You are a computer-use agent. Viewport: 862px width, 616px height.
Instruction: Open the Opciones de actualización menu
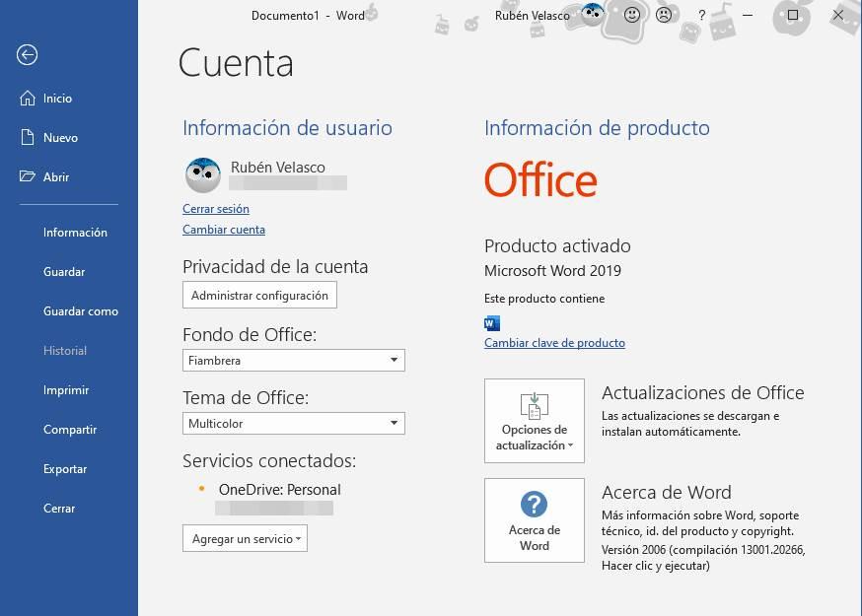click(535, 421)
